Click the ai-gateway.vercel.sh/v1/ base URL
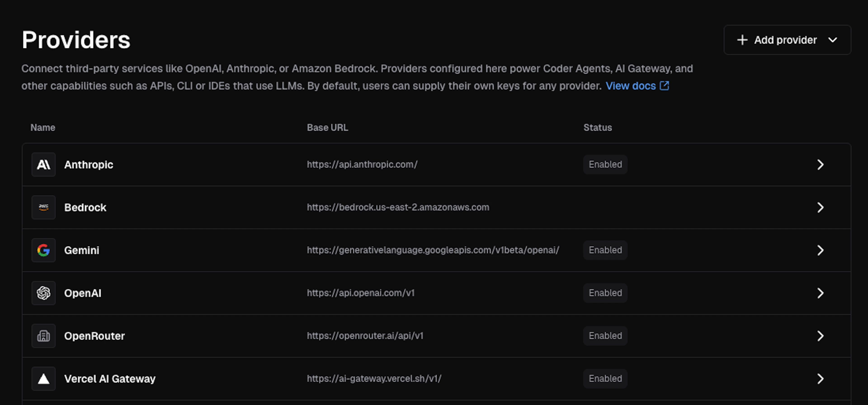 (374, 378)
